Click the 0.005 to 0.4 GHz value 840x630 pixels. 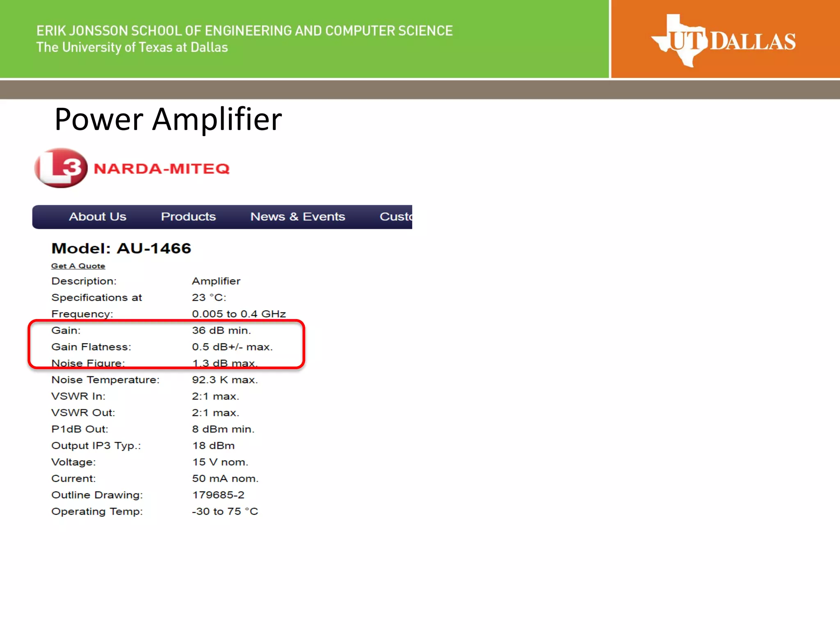click(x=239, y=314)
